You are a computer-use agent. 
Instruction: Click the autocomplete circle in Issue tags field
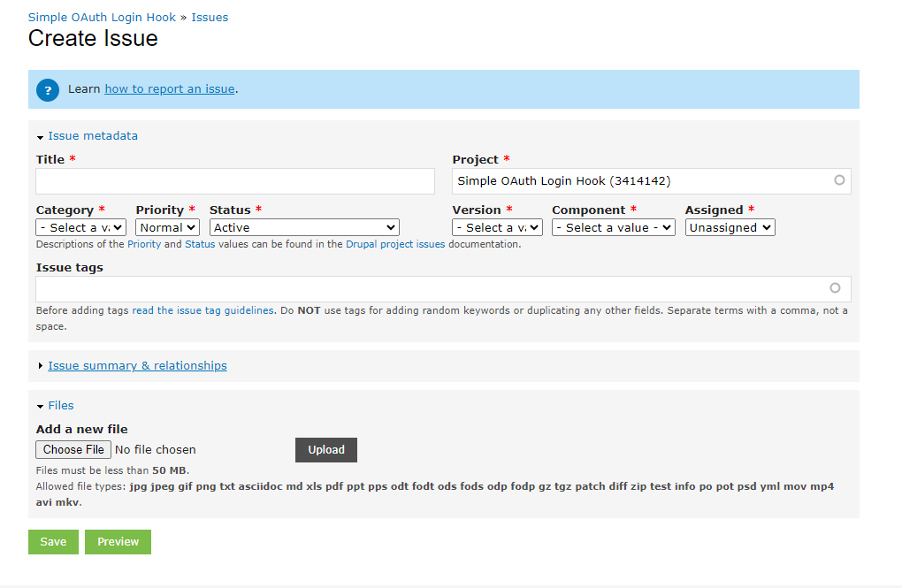[835, 288]
